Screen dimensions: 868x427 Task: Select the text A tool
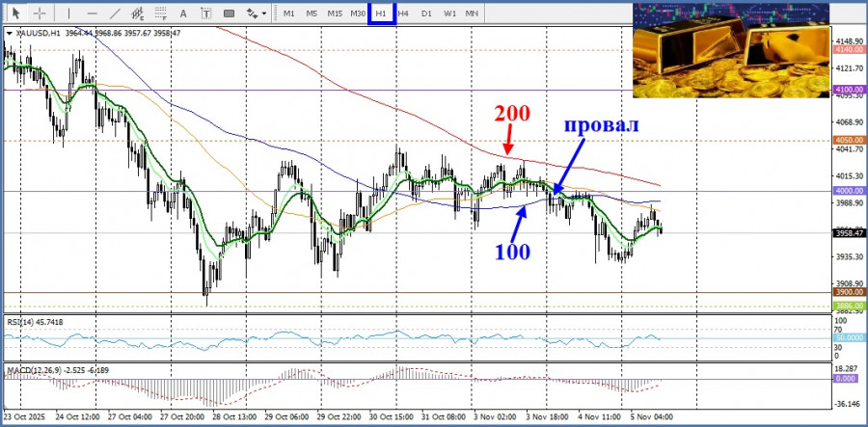184,13
